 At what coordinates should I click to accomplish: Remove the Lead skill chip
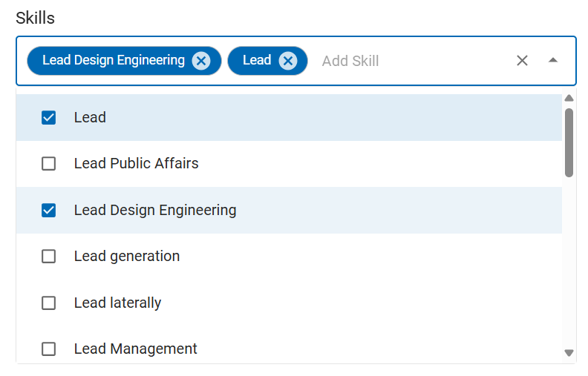click(x=288, y=61)
